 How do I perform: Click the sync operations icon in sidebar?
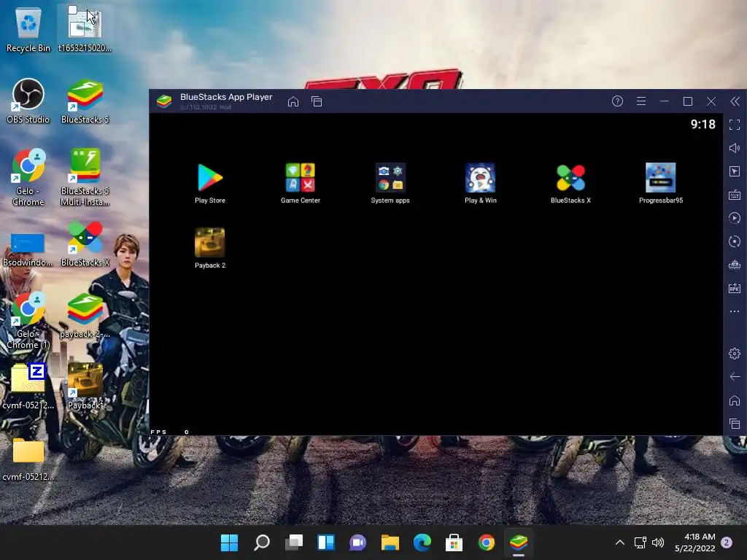click(735, 241)
